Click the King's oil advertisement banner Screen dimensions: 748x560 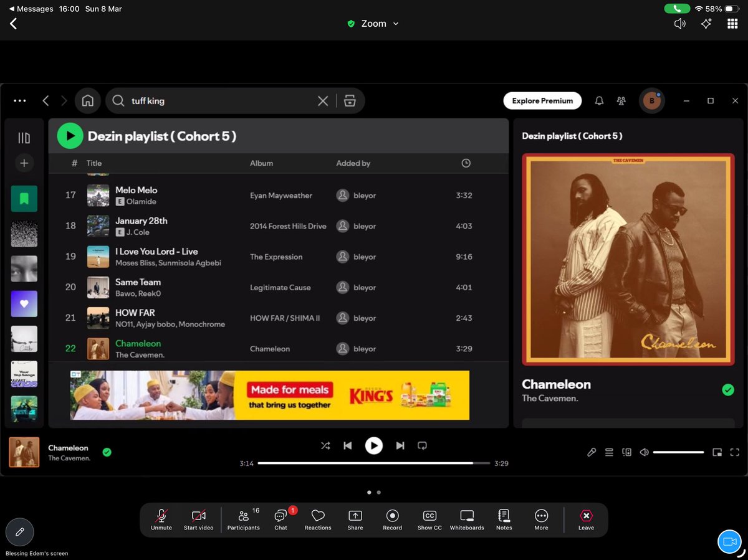[x=269, y=395]
